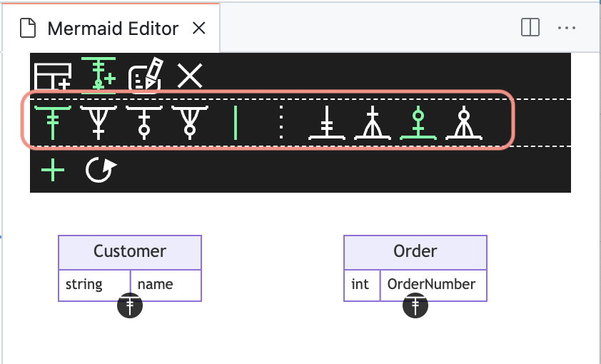The image size is (601, 364).
Task: Click relationship handle below Customer entity
Action: coord(130,305)
